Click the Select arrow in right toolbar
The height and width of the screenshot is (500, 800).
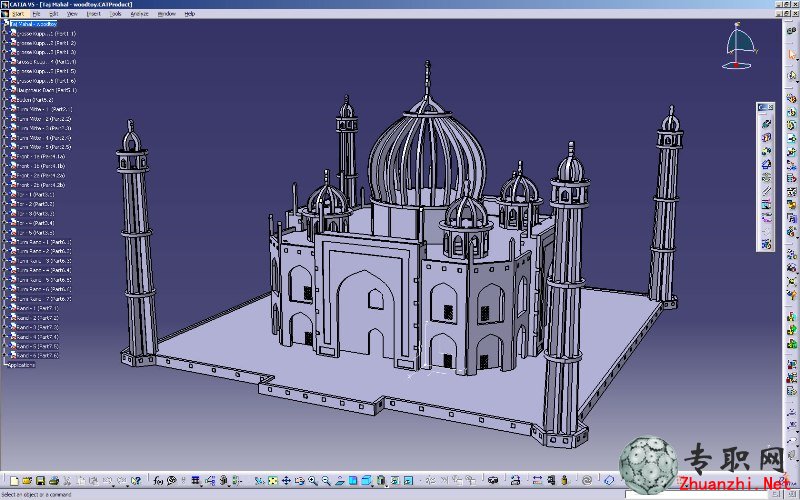coord(792,54)
